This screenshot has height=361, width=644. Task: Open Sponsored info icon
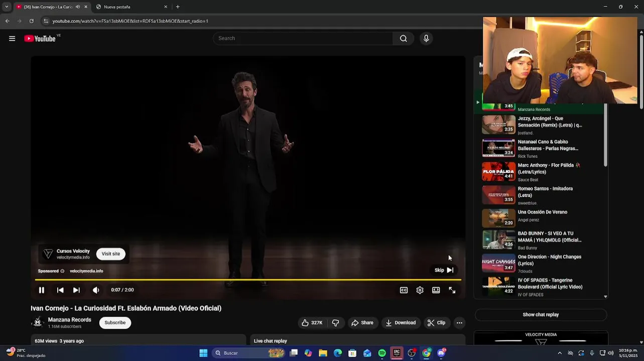tap(62, 271)
